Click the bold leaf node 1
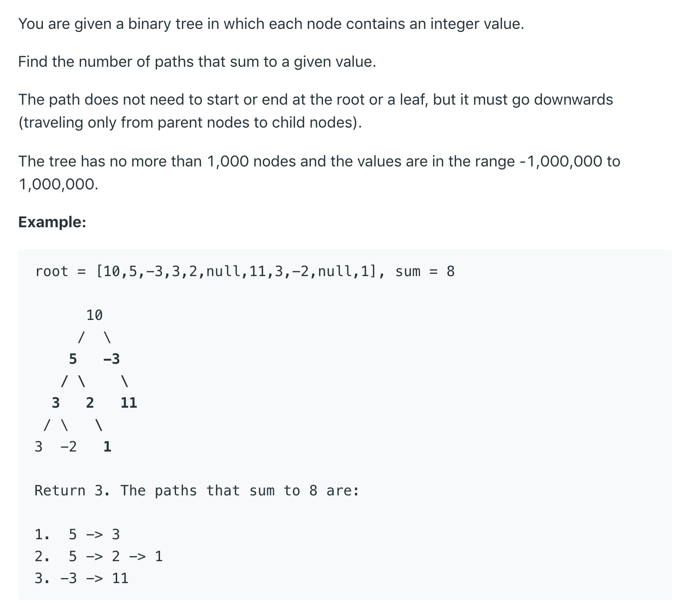The width and height of the screenshot is (688, 616). (x=107, y=447)
